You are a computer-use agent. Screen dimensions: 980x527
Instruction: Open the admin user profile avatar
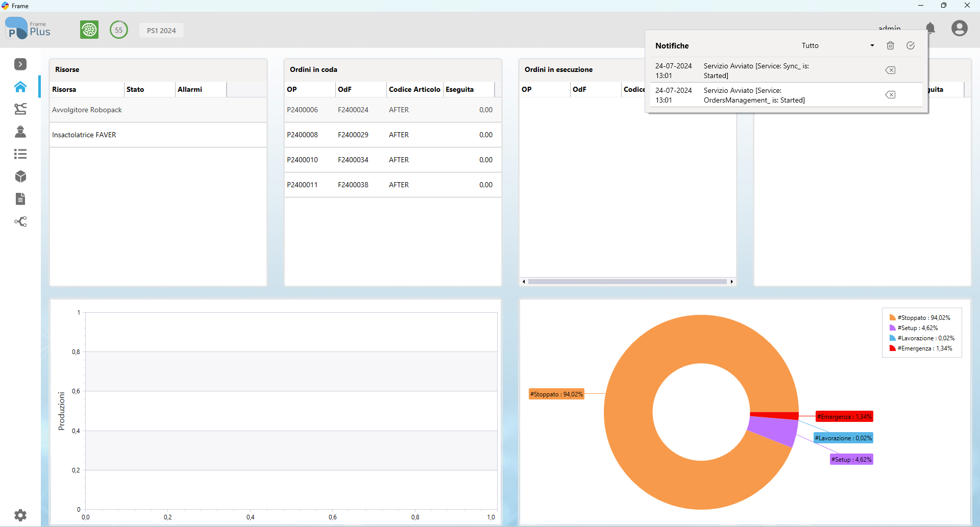(x=959, y=28)
